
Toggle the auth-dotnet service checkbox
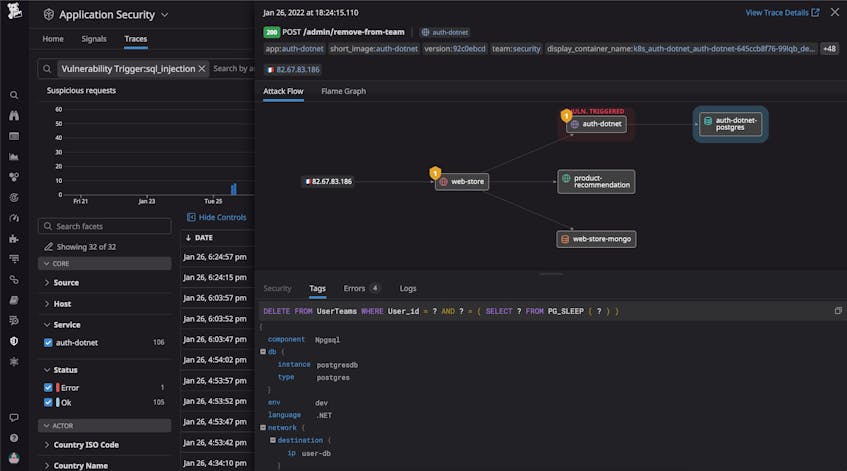48,342
